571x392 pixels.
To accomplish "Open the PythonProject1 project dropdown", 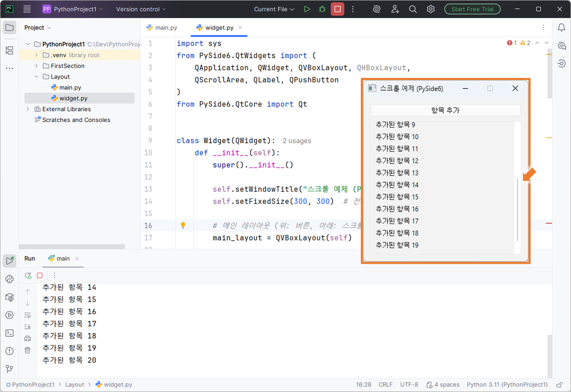I will pos(73,9).
